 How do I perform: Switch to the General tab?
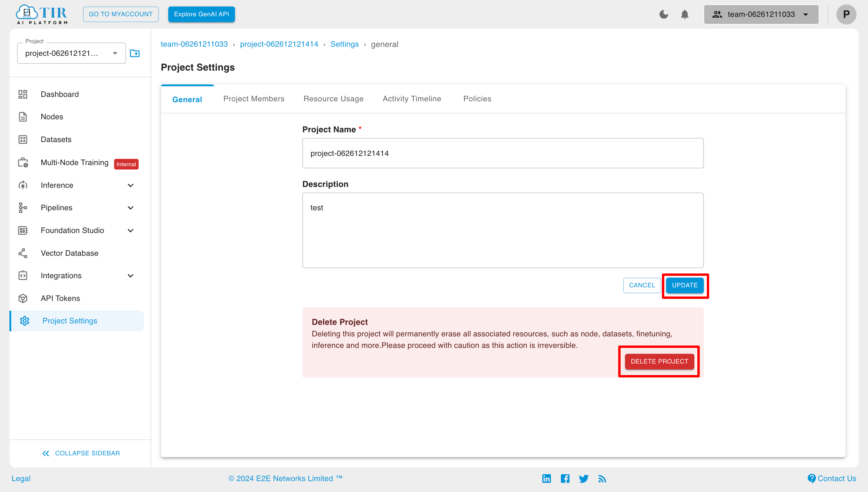coord(187,99)
